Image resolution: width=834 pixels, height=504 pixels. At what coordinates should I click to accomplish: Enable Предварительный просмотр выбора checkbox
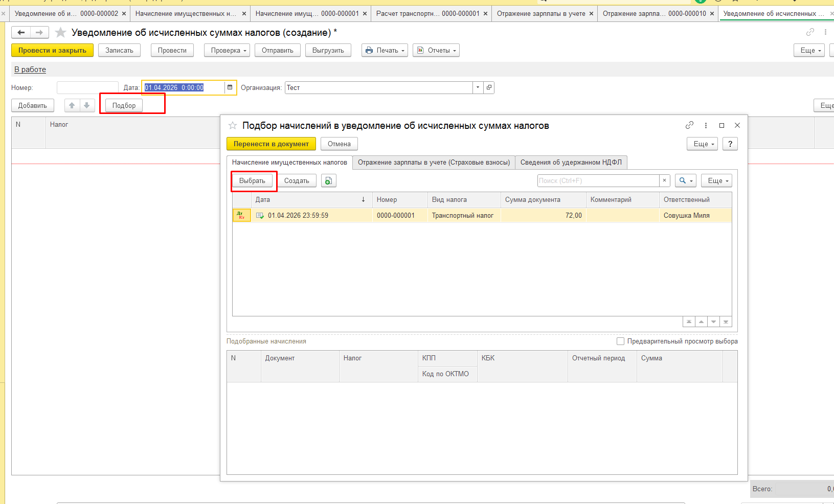click(620, 341)
